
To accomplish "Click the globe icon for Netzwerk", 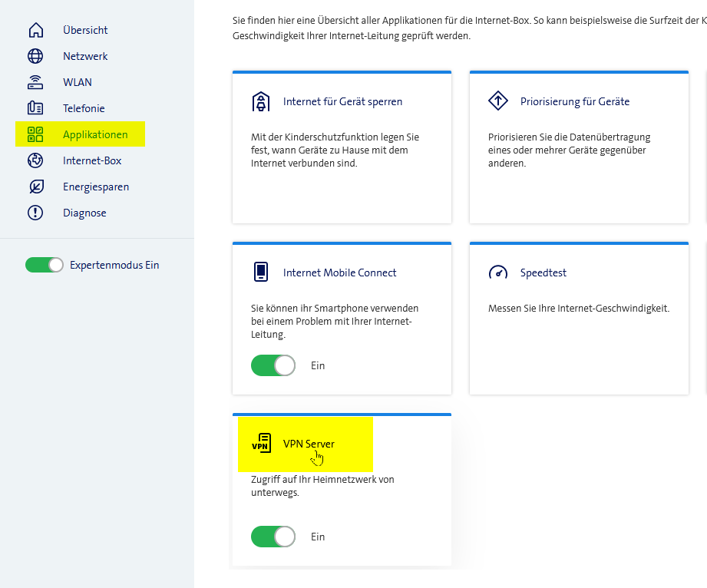I will (x=35, y=56).
